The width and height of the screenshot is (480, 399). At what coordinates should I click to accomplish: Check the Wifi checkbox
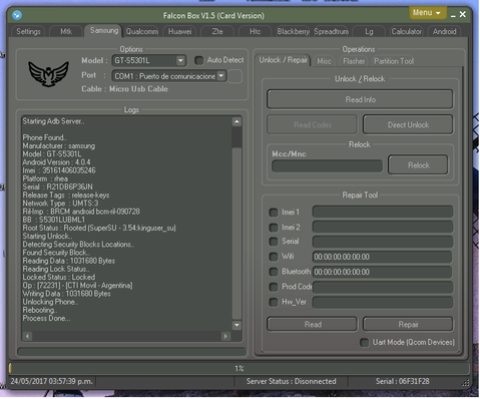[x=273, y=257]
